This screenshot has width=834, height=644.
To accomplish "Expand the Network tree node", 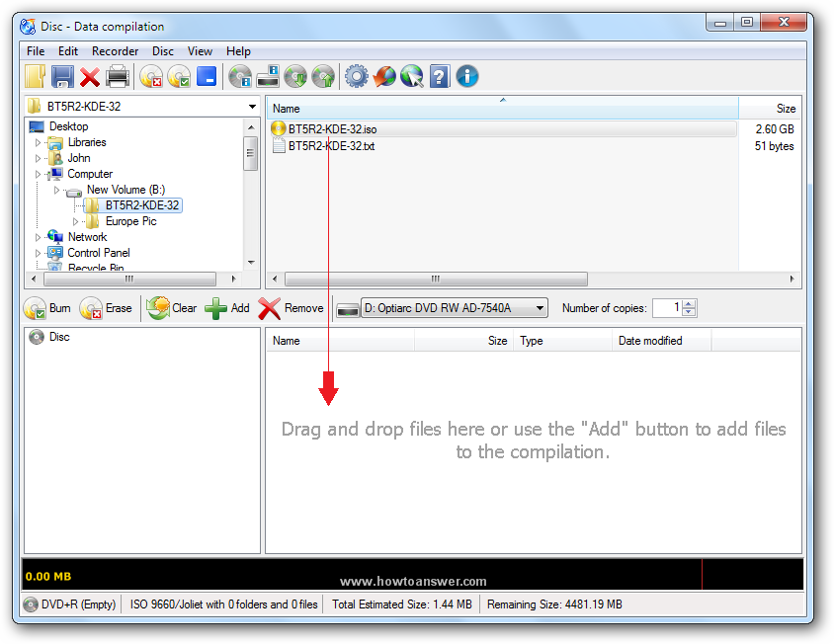I will (38, 237).
